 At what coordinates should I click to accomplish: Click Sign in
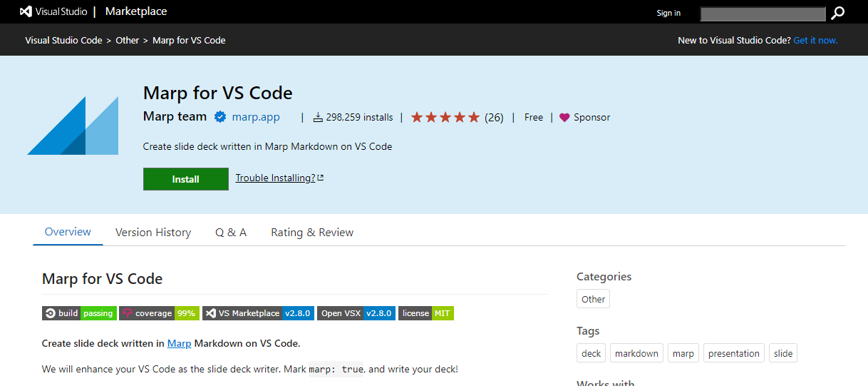pos(668,13)
